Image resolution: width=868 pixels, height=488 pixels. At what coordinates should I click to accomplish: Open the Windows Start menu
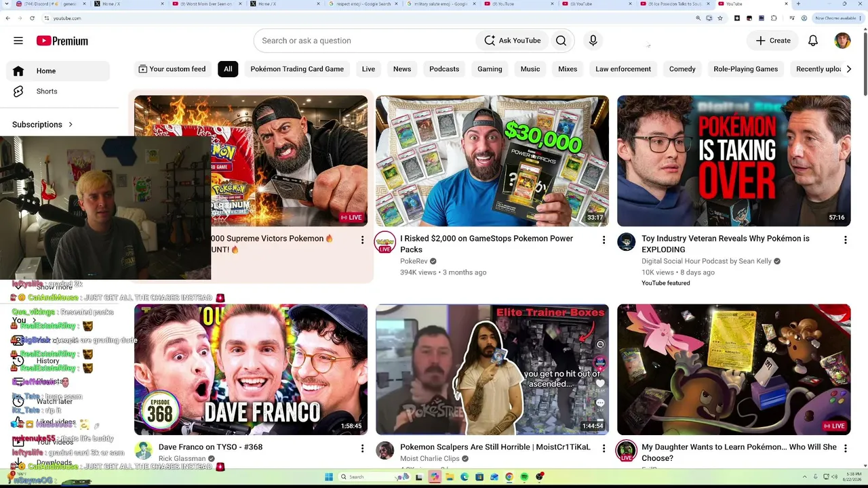pos(329,477)
